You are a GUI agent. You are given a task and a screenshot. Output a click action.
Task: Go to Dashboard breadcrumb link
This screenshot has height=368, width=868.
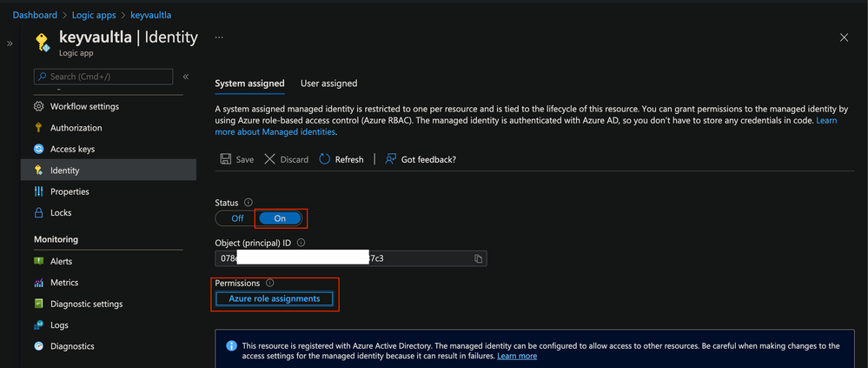(x=35, y=15)
